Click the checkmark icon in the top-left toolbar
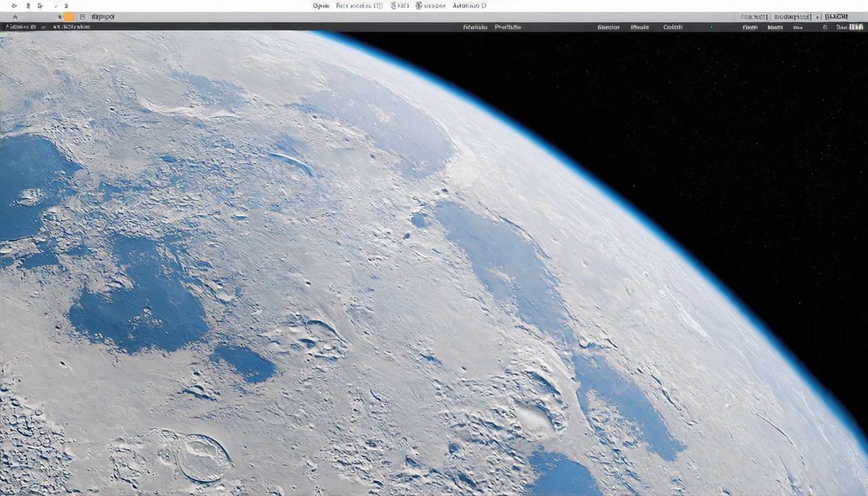 pos(56,6)
